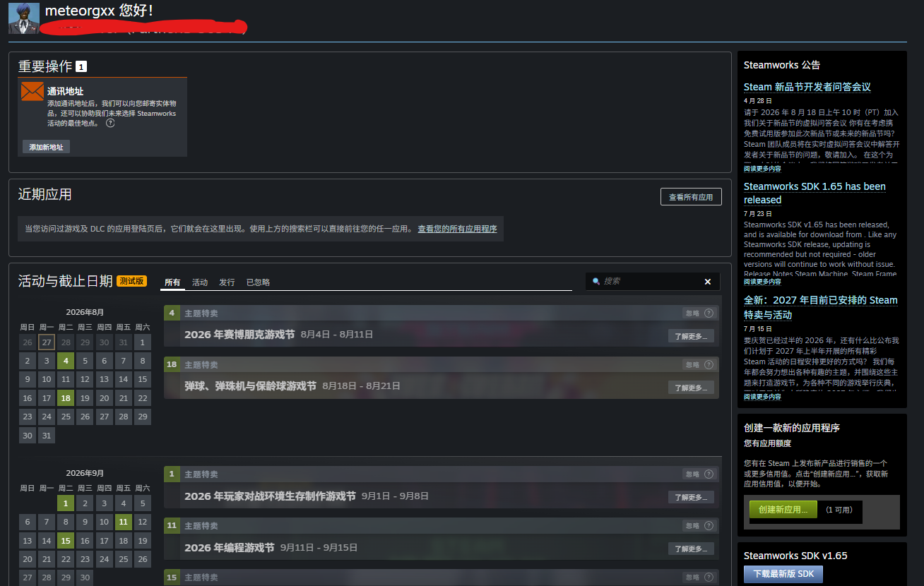
Task: Clear the search box with the X icon
Action: [x=708, y=282]
